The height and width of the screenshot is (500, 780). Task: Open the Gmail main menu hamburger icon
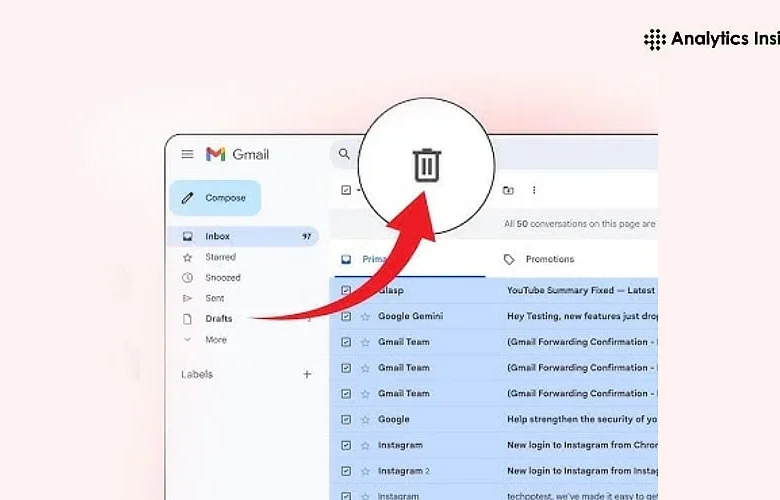click(x=187, y=154)
